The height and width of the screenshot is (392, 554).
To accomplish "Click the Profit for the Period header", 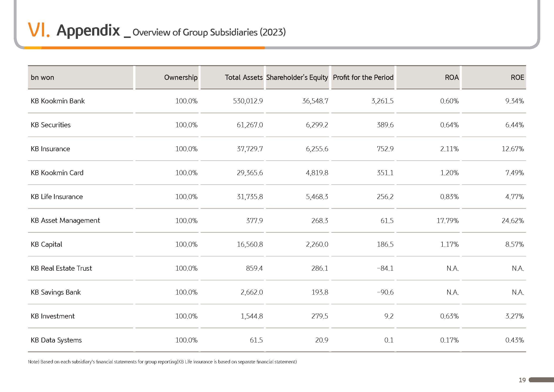I will pyautogui.click(x=363, y=77).
